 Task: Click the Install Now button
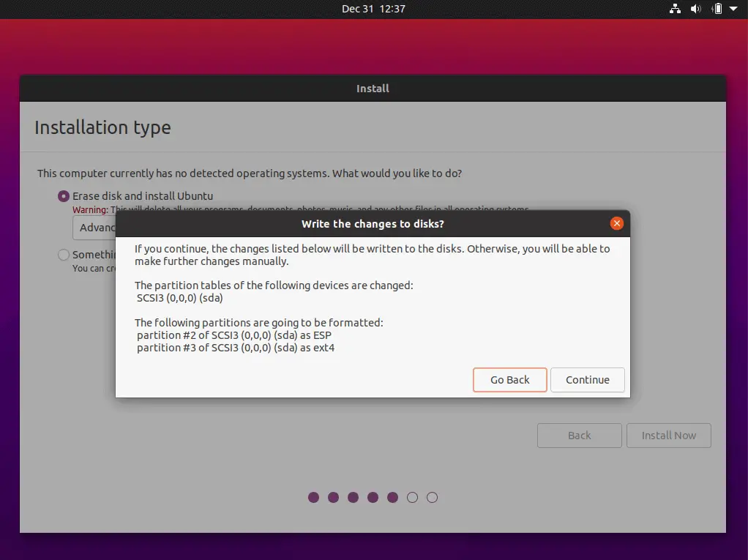click(668, 436)
